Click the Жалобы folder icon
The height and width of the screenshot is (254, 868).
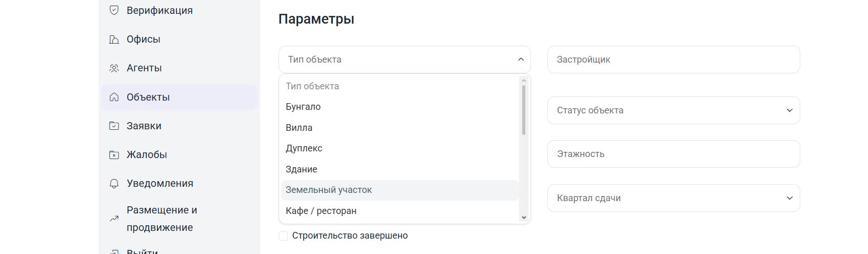click(114, 154)
